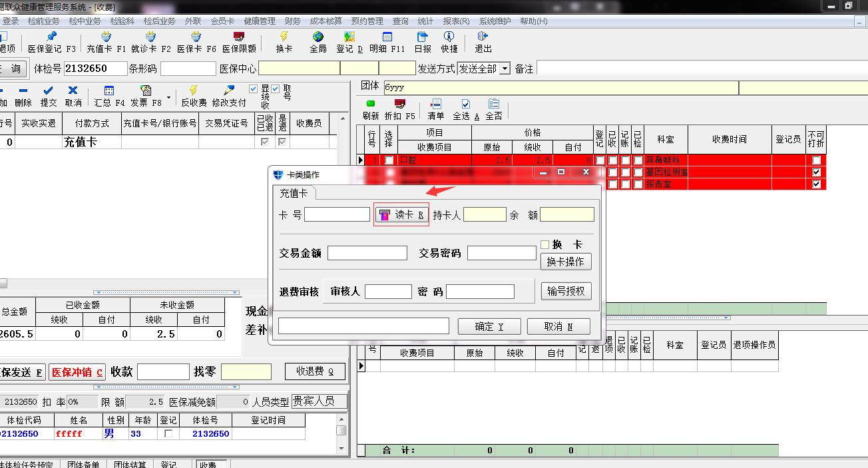Tick the 换卡 checkbox in card dialog

pyautogui.click(x=545, y=245)
